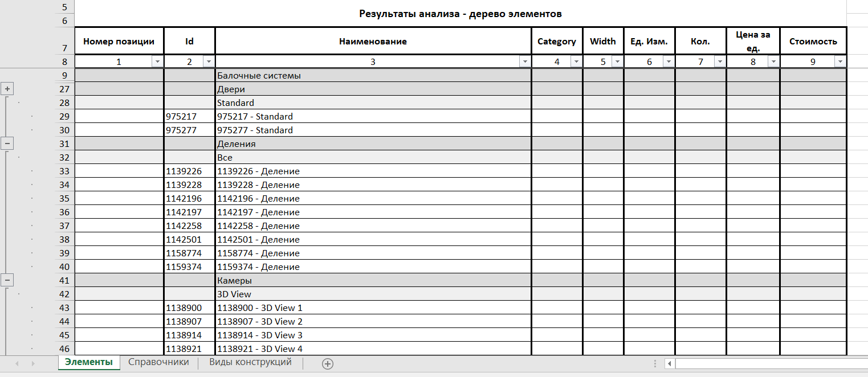
Task: Click the next sheet navigation arrow
Action: (x=33, y=363)
